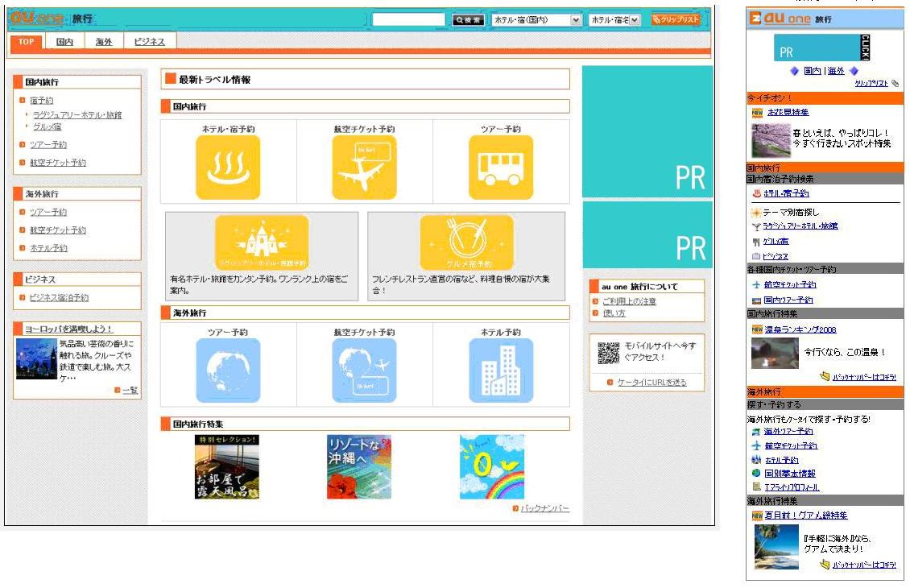Click the overseas tour globe icon

click(228, 371)
